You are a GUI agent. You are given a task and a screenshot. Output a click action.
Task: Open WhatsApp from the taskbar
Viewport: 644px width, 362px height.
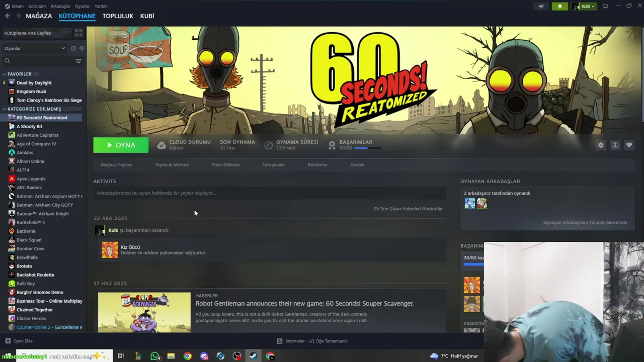pos(155,356)
